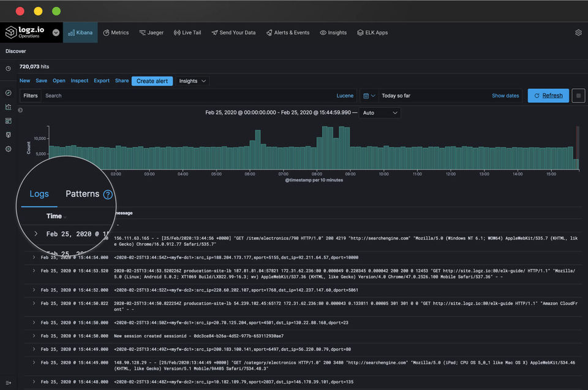The width and height of the screenshot is (588, 390).
Task: Expand the first Feb 25 log row
Action: point(36,234)
